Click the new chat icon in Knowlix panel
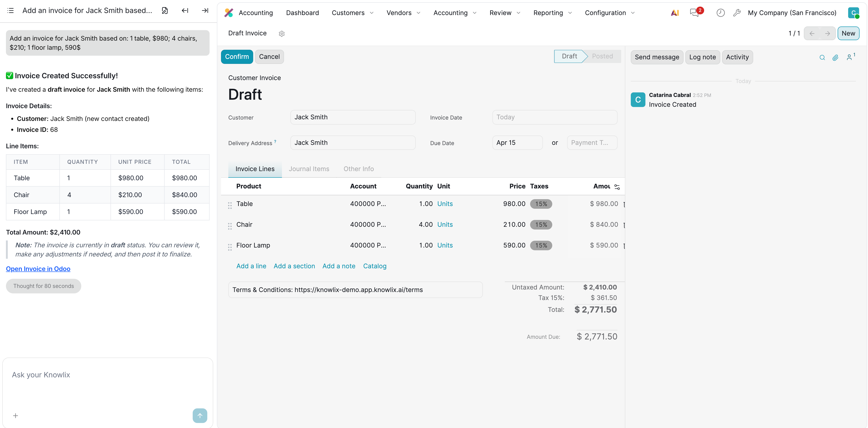The width and height of the screenshot is (868, 428). point(165,10)
